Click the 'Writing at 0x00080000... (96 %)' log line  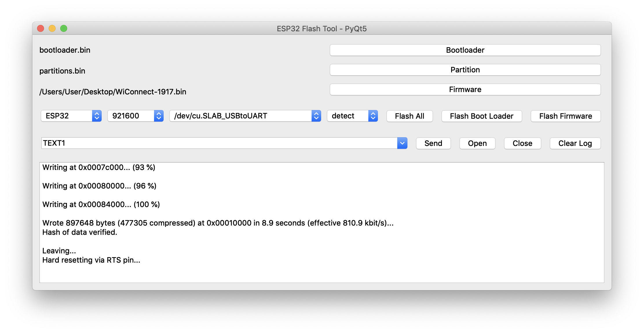(x=99, y=186)
